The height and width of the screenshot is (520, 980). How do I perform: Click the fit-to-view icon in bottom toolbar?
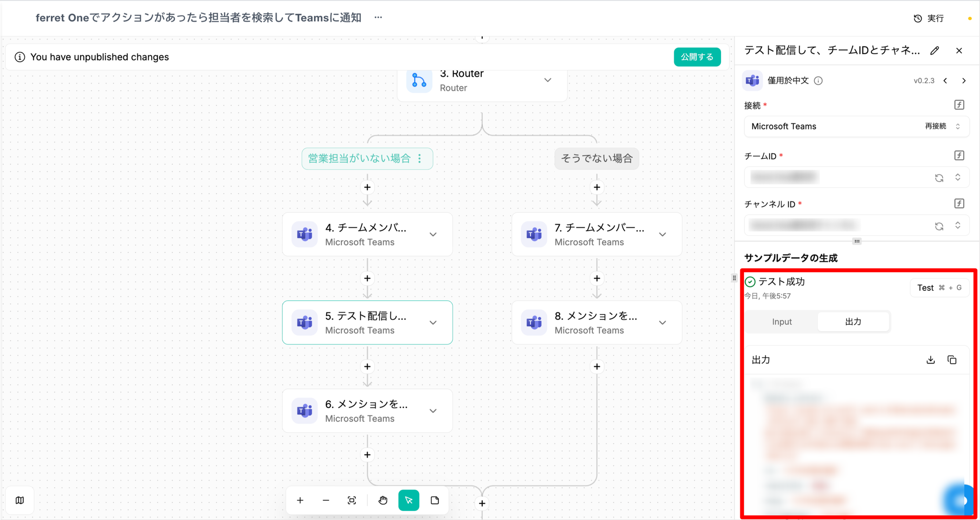click(x=352, y=500)
